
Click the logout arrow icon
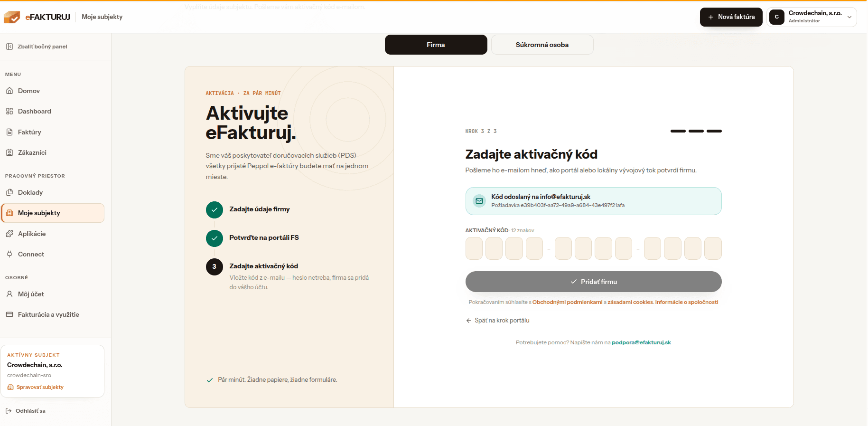coord(9,411)
